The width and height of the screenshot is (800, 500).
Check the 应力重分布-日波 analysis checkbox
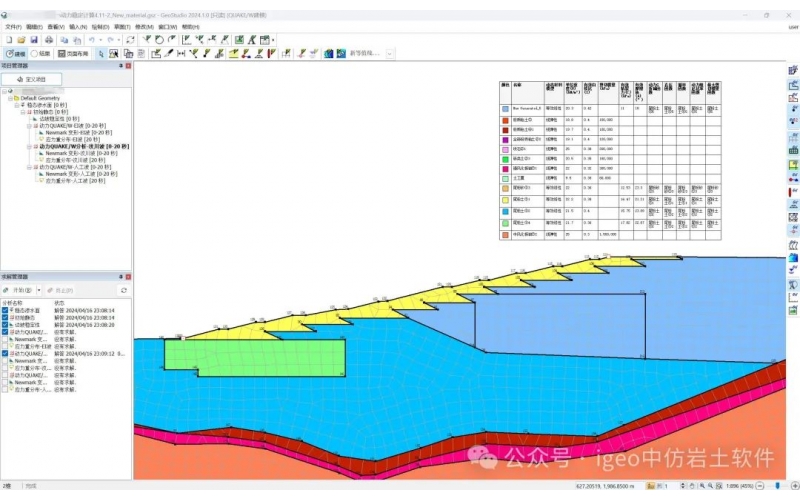coord(5,346)
